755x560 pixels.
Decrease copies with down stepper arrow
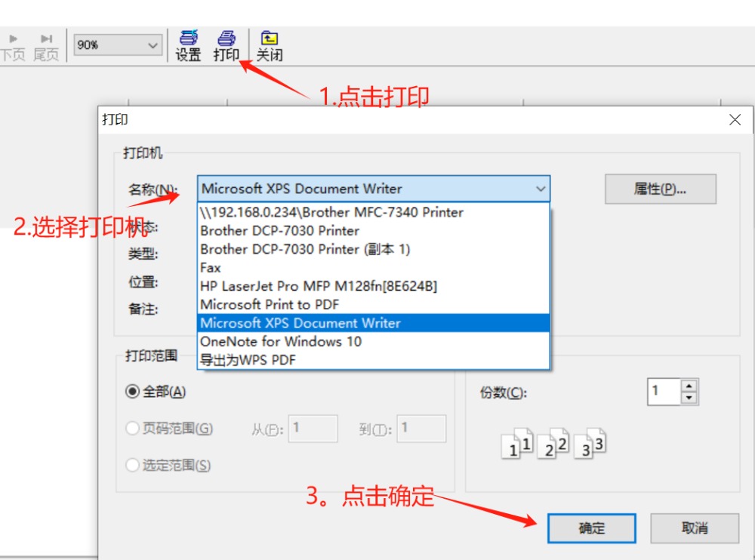tap(689, 398)
